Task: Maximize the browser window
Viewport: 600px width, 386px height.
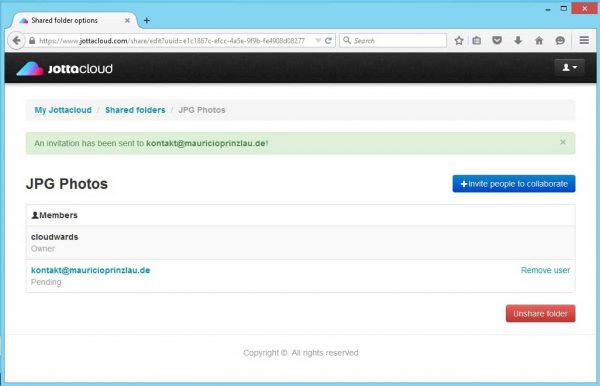Action: [564, 8]
